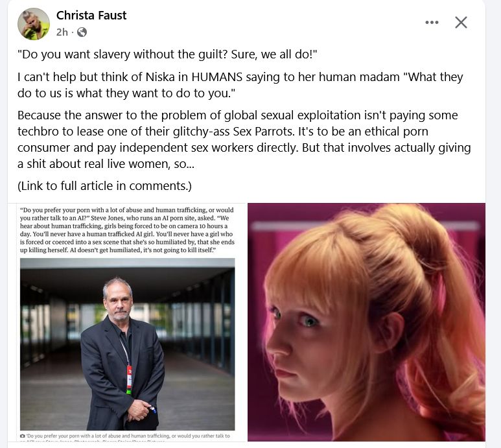Click the camera icon in photo caption

23,436
